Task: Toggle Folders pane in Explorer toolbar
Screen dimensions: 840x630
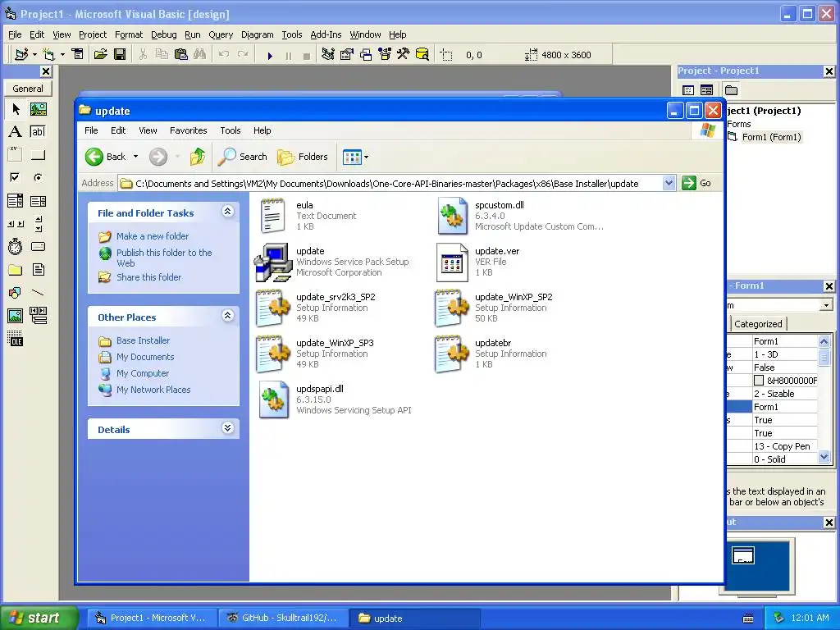Action: (303, 157)
